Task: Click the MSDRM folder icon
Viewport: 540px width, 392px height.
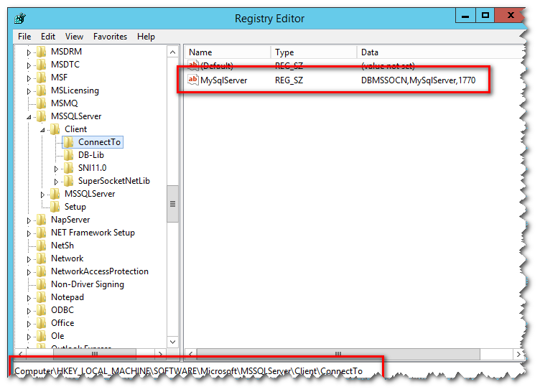Action: coord(42,52)
